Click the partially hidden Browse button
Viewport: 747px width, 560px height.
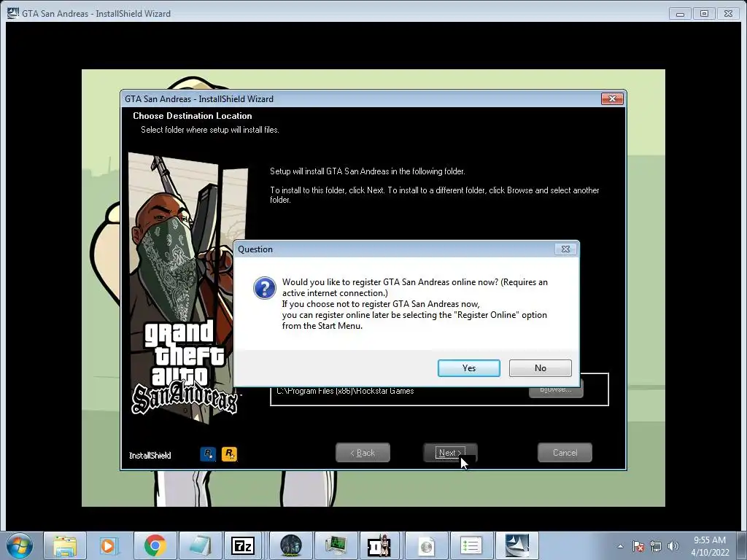(x=556, y=392)
